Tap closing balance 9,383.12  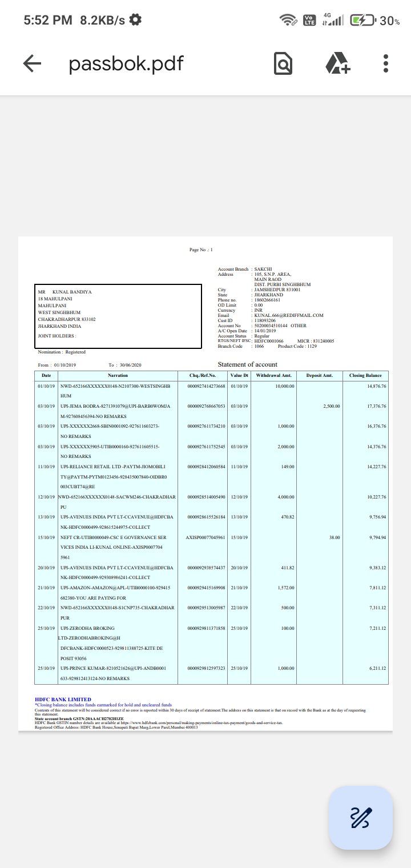pos(378,568)
